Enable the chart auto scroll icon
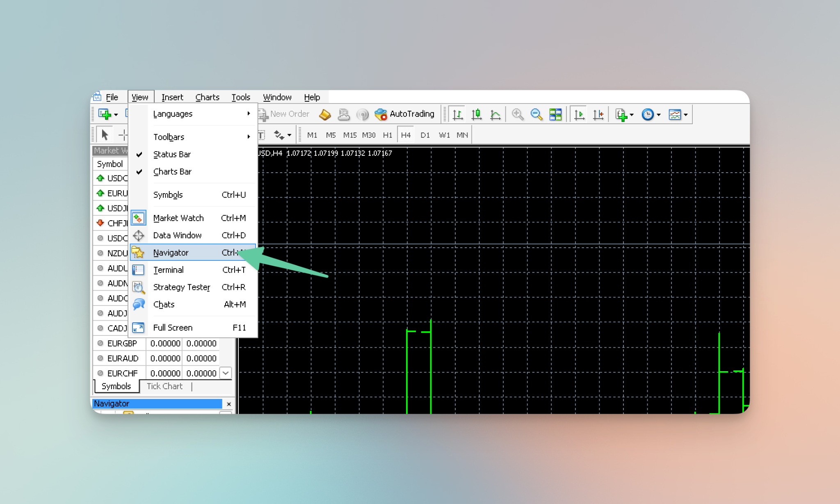Image resolution: width=840 pixels, height=504 pixels. tap(579, 114)
